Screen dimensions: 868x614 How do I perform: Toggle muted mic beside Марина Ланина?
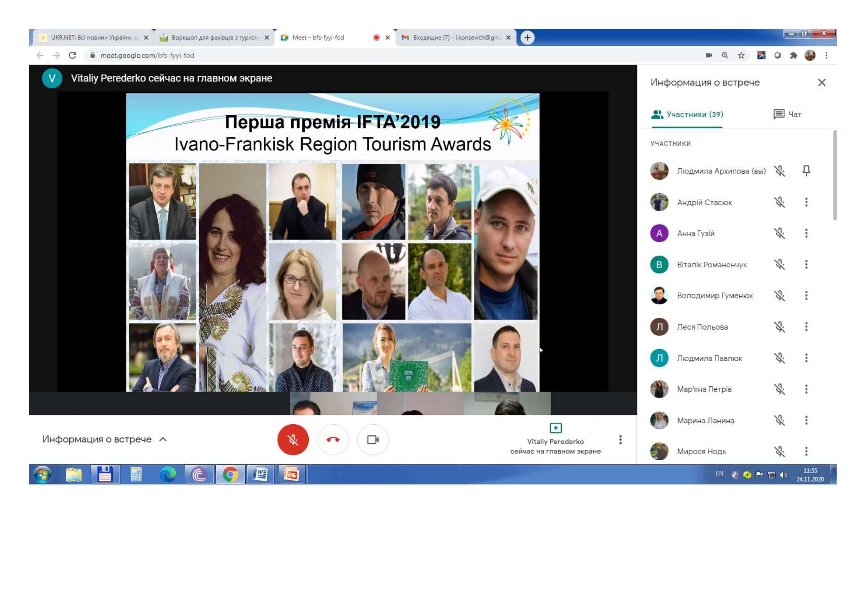click(x=780, y=421)
